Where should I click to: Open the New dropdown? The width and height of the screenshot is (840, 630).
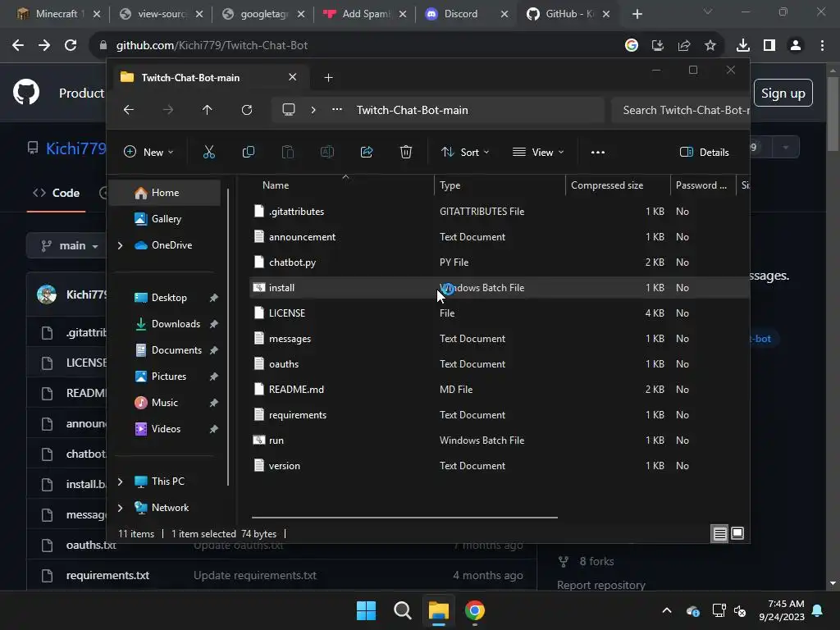(x=148, y=152)
